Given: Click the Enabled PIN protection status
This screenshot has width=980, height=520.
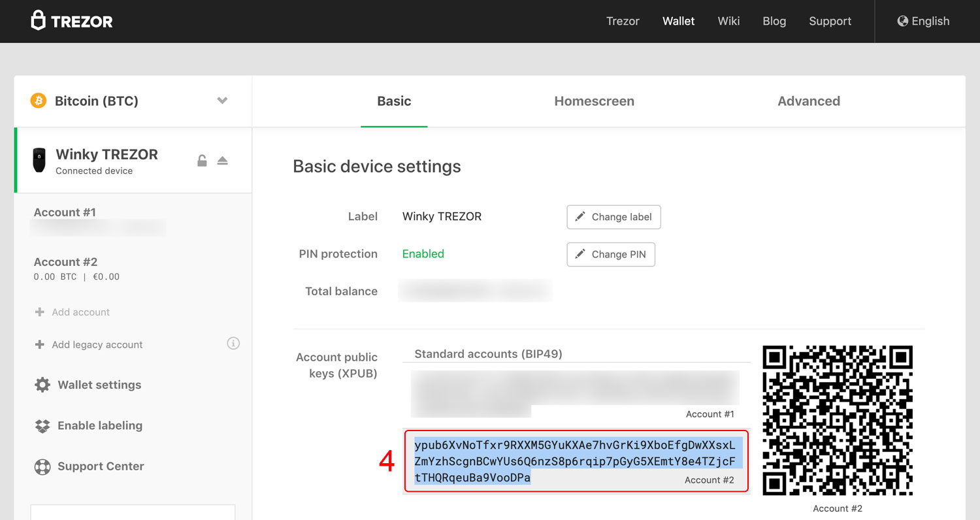Looking at the screenshot, I should (x=423, y=254).
